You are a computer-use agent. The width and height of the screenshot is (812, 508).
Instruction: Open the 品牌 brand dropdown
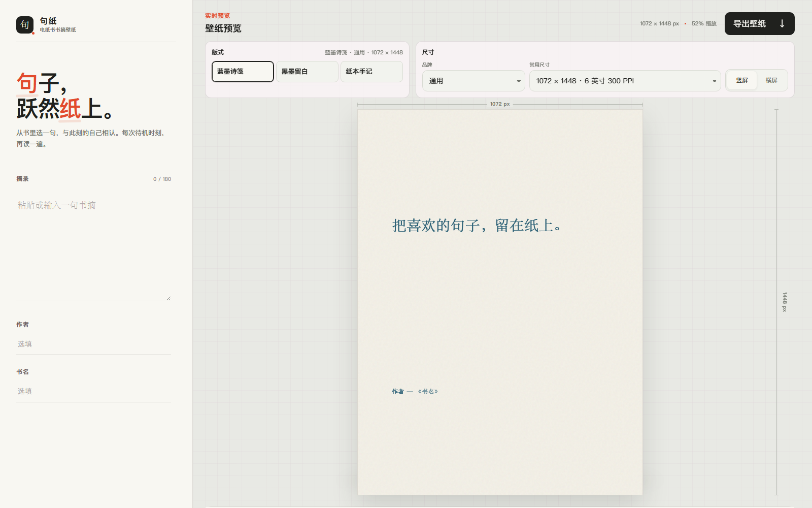click(x=473, y=81)
